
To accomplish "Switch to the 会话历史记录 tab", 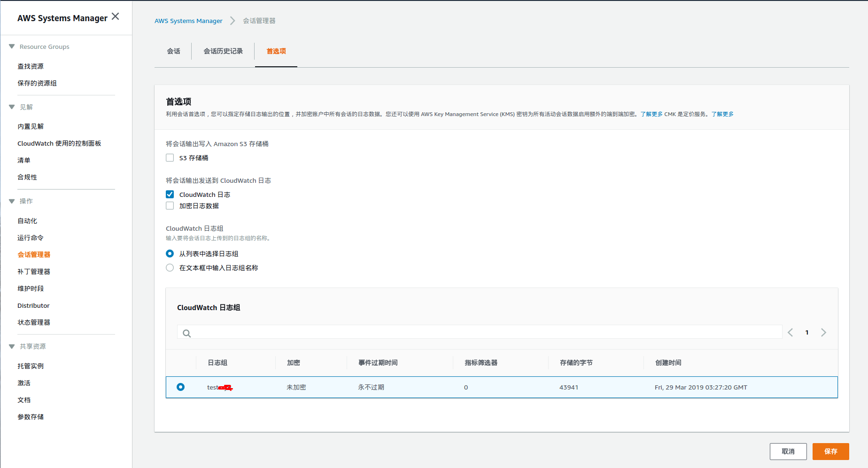I will click(222, 51).
